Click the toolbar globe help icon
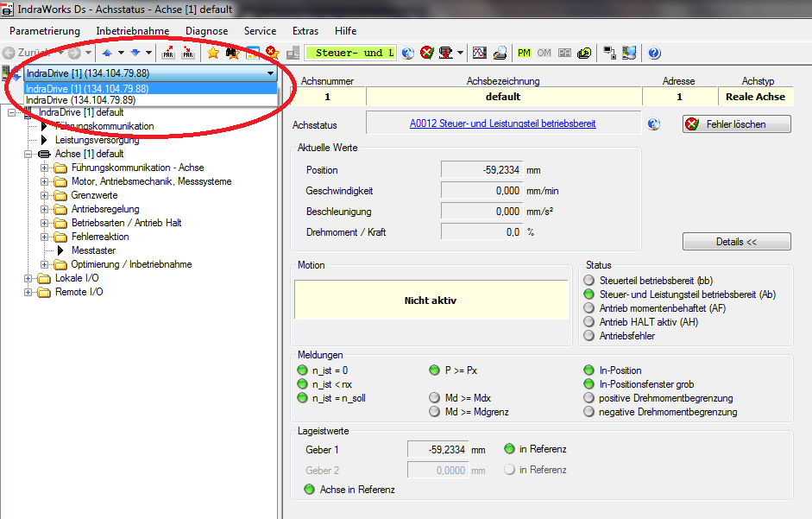This screenshot has height=519, width=812. (408, 53)
